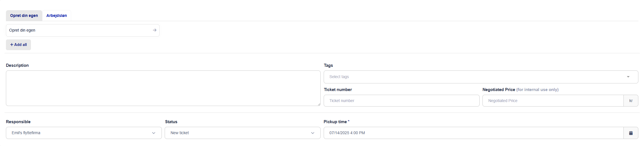Open the Status dropdown showing New ticket
This screenshot has height=146, width=644.
243,133
